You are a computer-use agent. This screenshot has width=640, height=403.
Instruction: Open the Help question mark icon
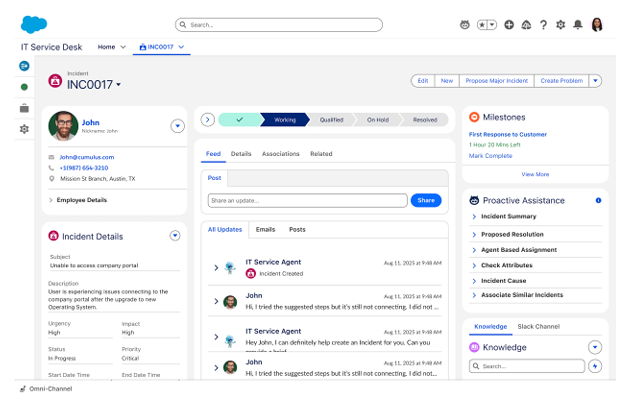543,24
